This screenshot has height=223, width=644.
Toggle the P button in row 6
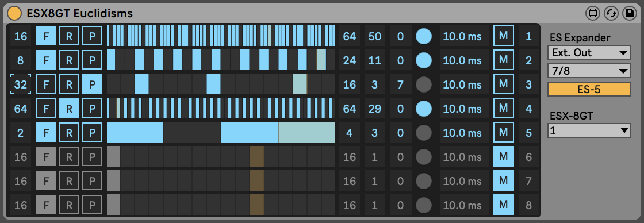click(x=93, y=156)
